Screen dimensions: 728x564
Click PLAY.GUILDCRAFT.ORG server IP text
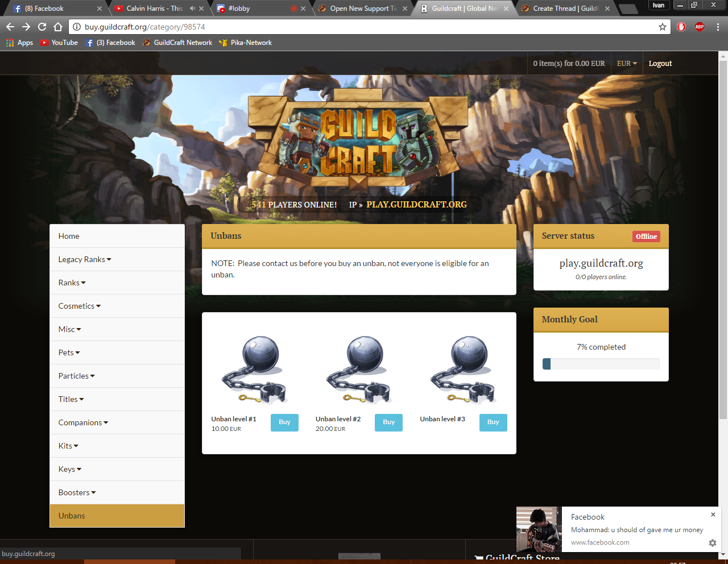coord(416,205)
